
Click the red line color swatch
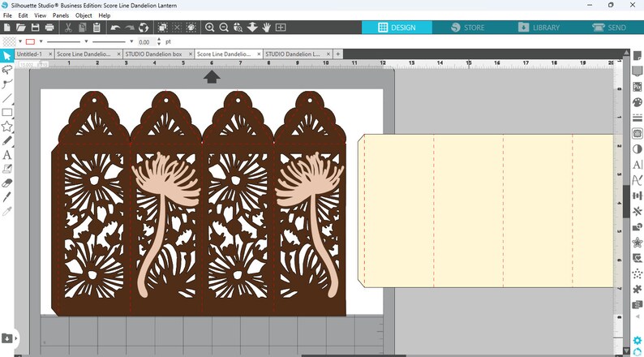tap(30, 41)
